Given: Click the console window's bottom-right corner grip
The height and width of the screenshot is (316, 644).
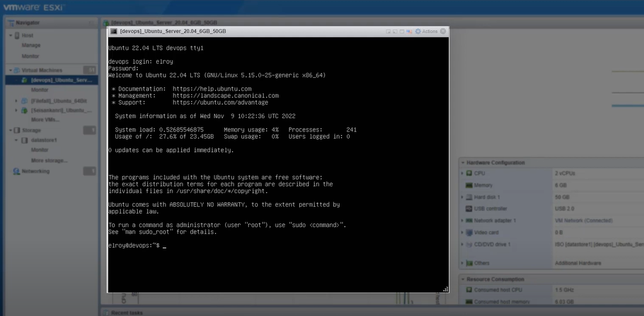Looking at the screenshot, I should click(x=446, y=289).
